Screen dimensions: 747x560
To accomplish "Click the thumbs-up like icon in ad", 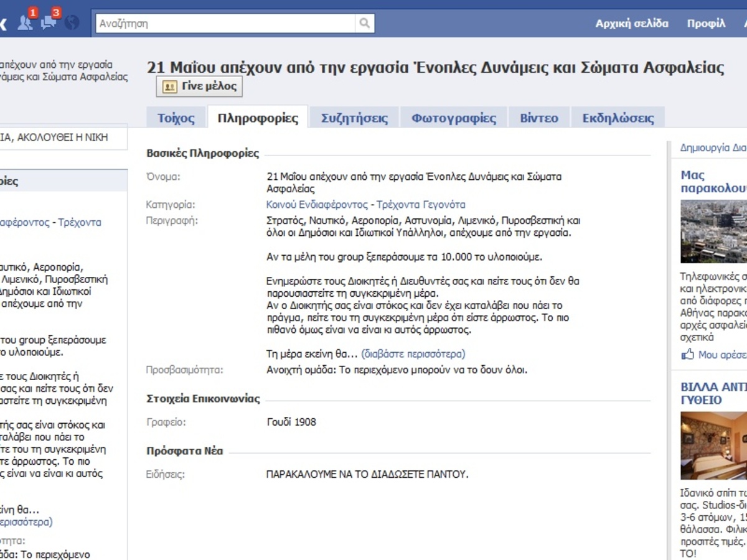I will click(x=687, y=355).
